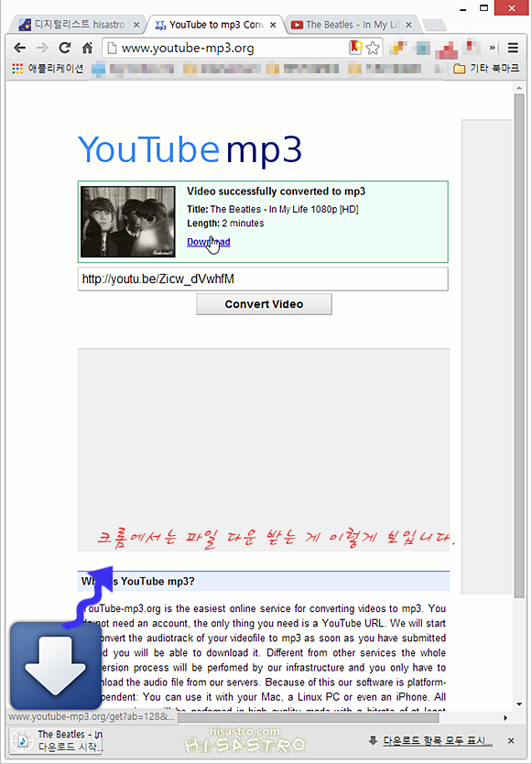Screen dimensions: 532x764
Task: Go back with the browser back arrow
Action: click(19, 48)
